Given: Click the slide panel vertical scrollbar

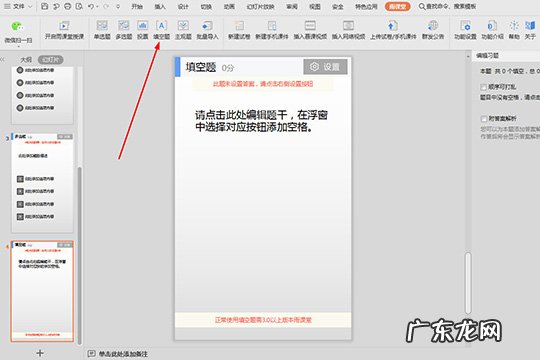Looking at the screenshot, I should tap(80, 255).
